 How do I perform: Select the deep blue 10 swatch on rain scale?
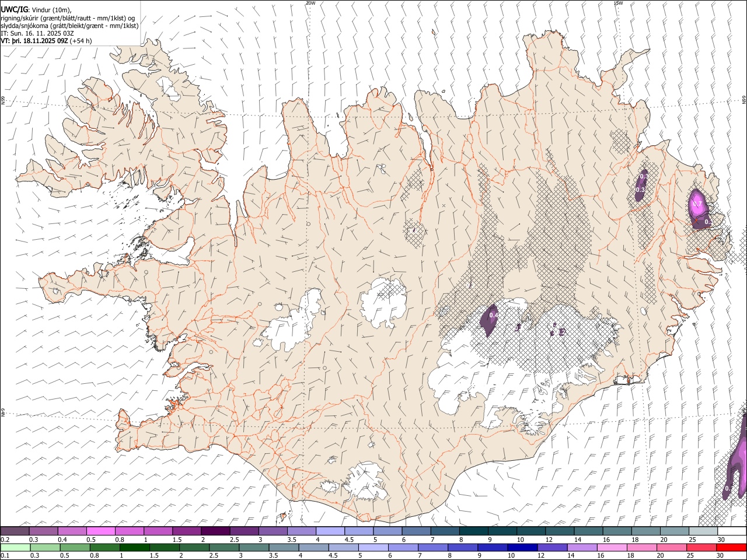pos(522,548)
